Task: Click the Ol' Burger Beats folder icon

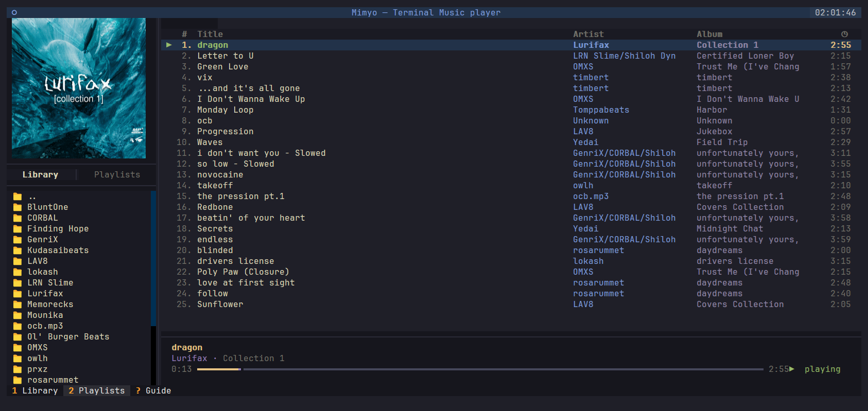Action: point(18,337)
